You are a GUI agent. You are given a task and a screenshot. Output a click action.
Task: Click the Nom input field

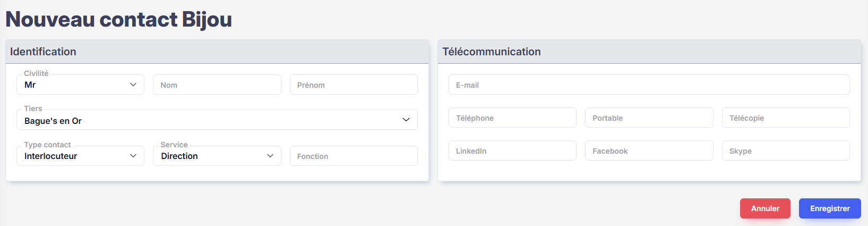coord(217,85)
